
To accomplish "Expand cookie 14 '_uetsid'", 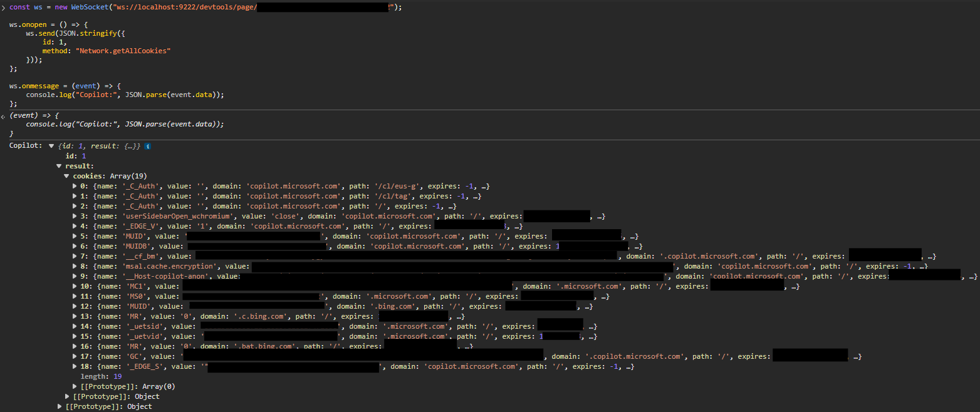I will pyautogui.click(x=75, y=326).
